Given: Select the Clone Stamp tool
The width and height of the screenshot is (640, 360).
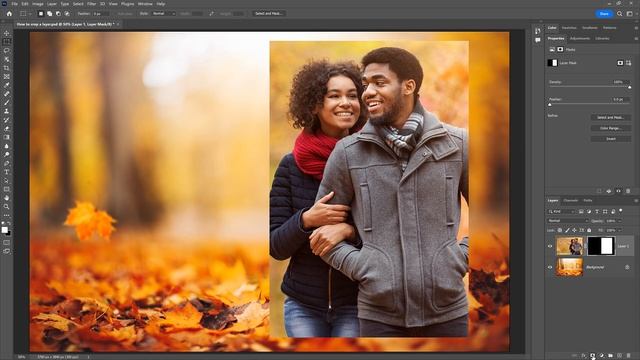Looking at the screenshot, I should click(7, 111).
